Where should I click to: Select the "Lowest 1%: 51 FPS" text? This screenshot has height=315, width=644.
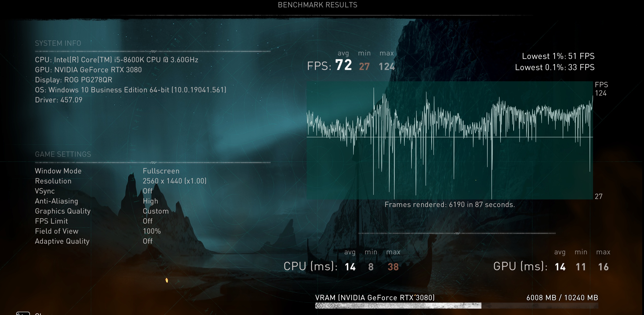pyautogui.click(x=558, y=56)
